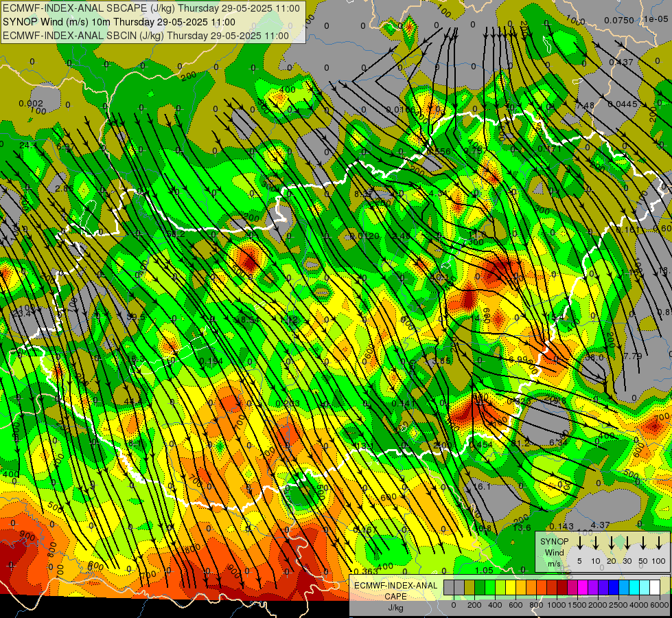Click the 1500 tick label on CAPE scale

577,605
